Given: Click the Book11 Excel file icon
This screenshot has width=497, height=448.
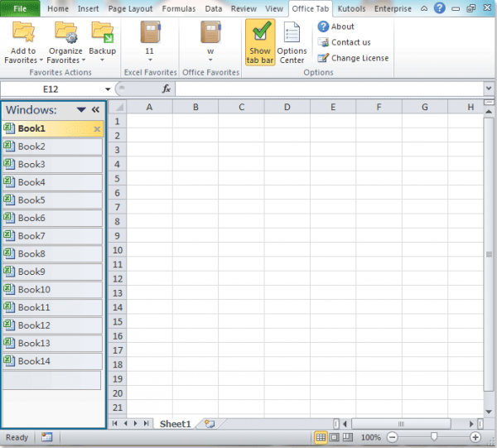Looking at the screenshot, I should tap(9, 306).
